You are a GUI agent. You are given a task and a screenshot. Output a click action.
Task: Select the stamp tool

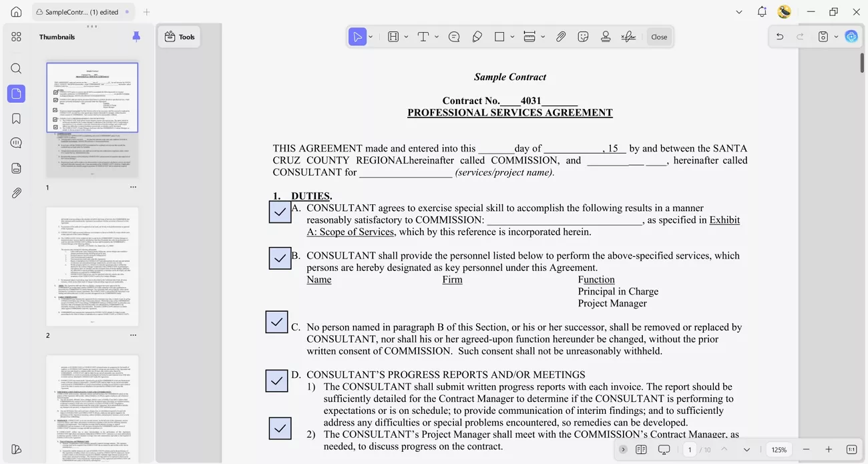coord(606,36)
